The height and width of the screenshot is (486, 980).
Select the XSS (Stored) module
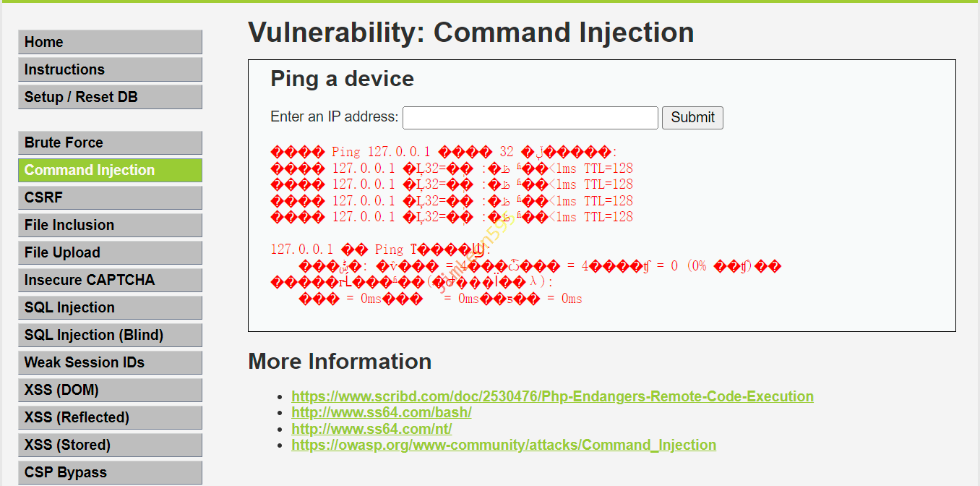(110, 445)
